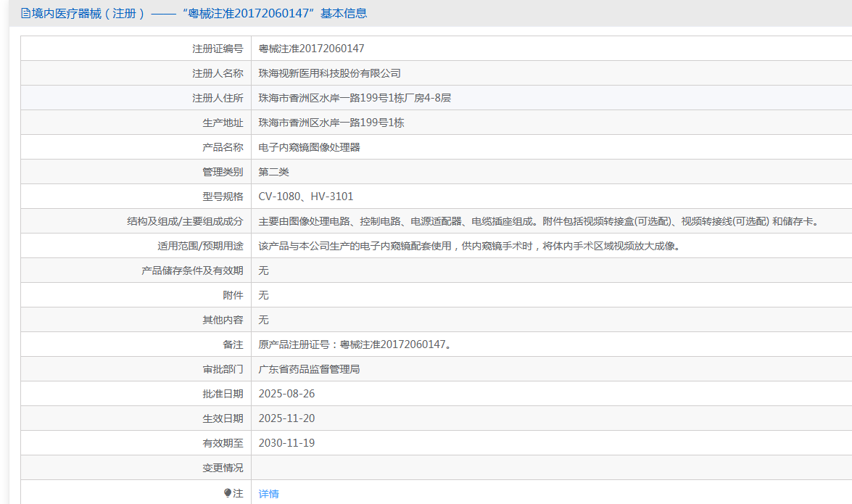Click the 其他内容 label
This screenshot has height=504, width=852.
[x=223, y=320]
